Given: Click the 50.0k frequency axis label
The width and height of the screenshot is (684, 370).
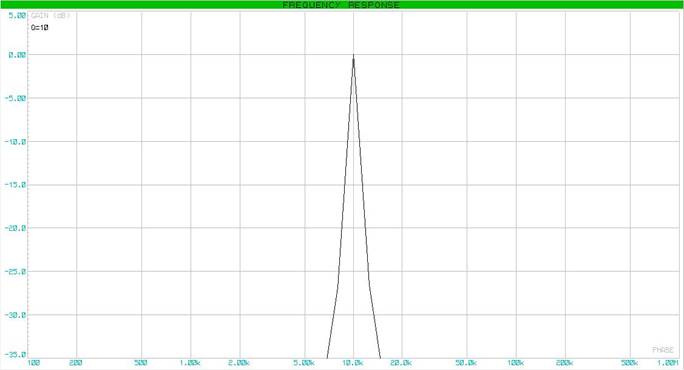Looking at the screenshot, I should point(466,363).
